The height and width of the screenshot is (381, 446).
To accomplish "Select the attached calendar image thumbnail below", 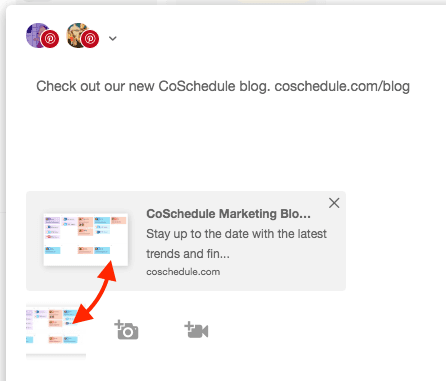I will tap(56, 331).
